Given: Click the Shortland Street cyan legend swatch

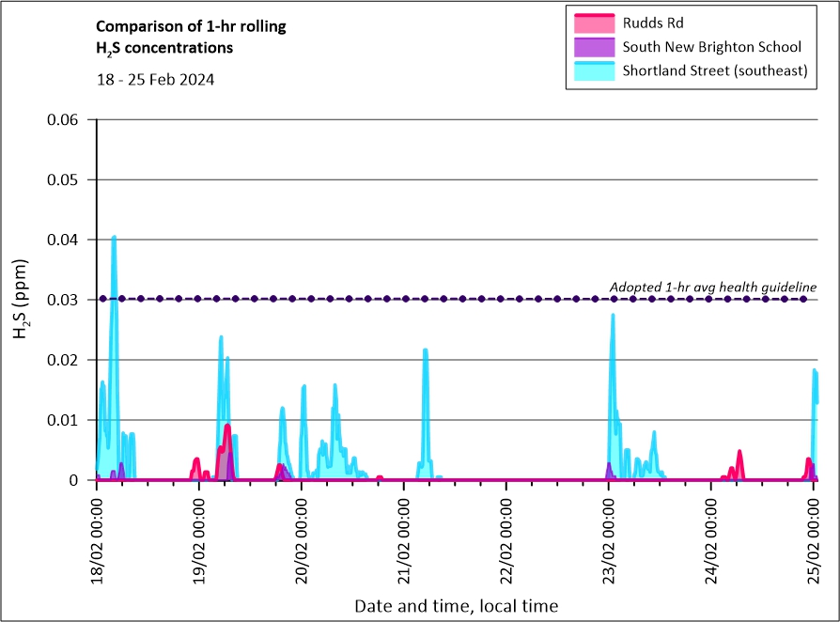Looking at the screenshot, I should point(591,70).
